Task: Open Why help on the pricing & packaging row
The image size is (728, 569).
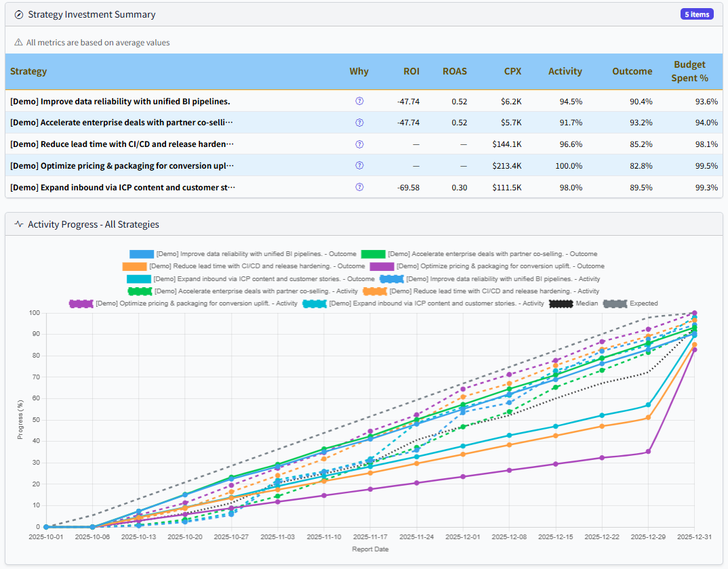Action: 359,165
